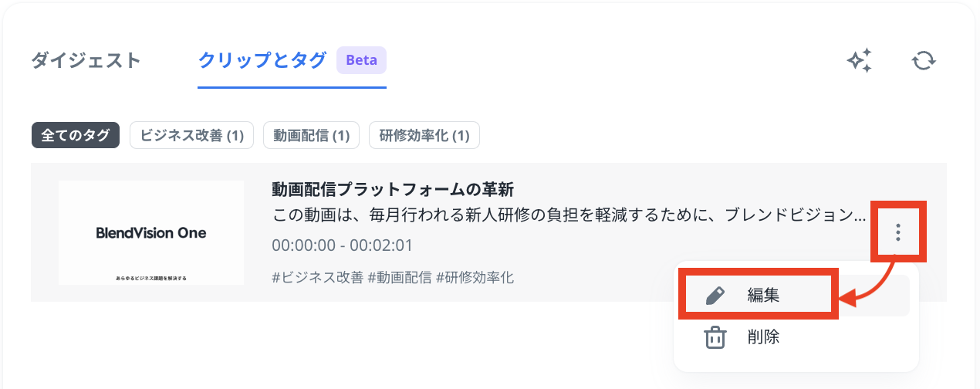
Task: Filter clips by 研修効率化 (1) tag
Action: [424, 135]
